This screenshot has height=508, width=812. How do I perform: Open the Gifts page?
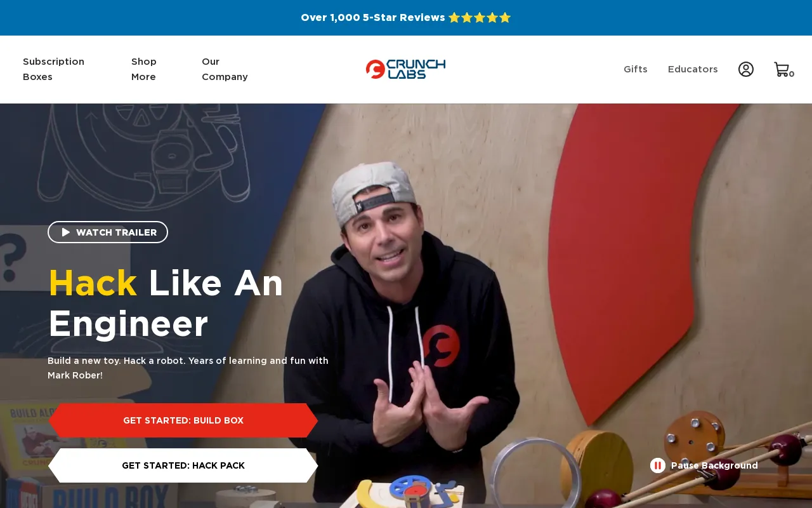point(636,69)
